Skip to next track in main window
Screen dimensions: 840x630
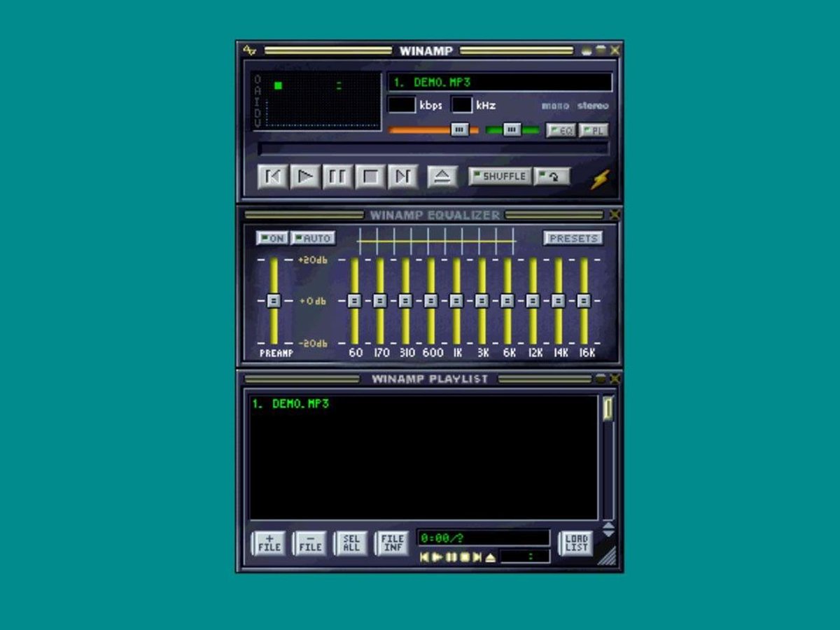(402, 176)
